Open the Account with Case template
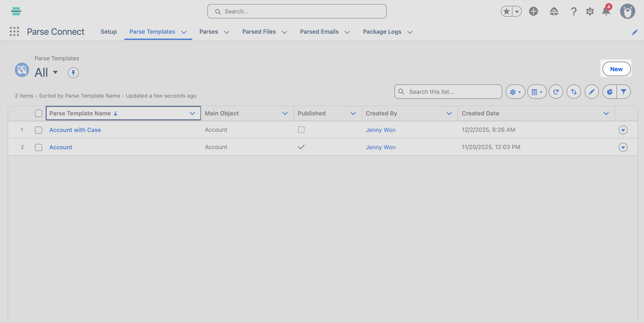644x323 pixels. tap(75, 130)
